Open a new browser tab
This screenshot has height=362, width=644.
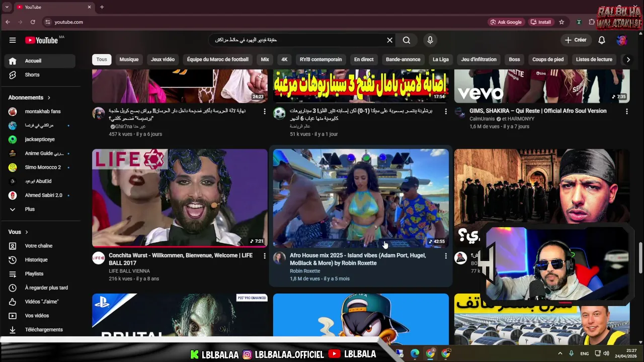[102, 7]
